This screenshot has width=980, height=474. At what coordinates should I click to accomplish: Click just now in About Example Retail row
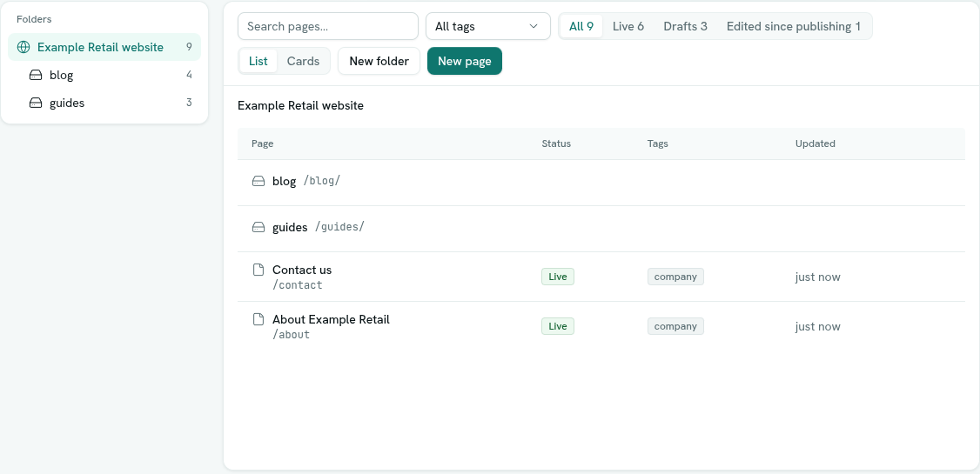[x=817, y=326]
